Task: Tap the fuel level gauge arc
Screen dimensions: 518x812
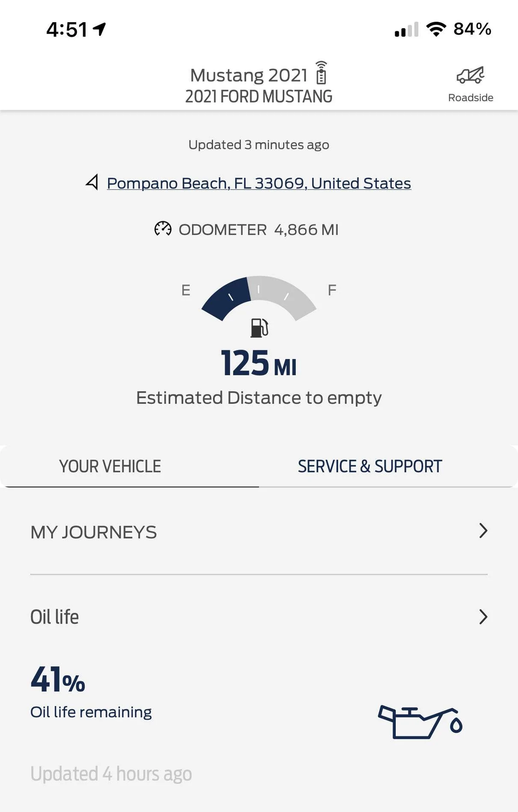Action: [259, 298]
